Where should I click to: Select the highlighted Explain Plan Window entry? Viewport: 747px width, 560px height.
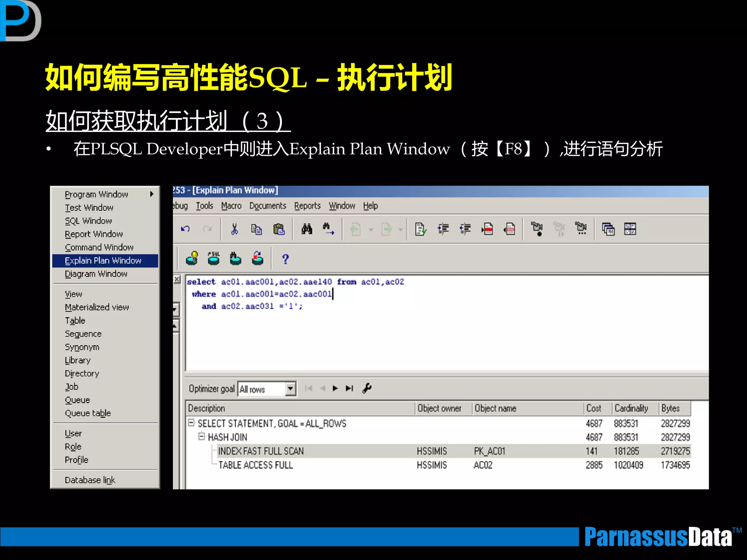(x=105, y=261)
